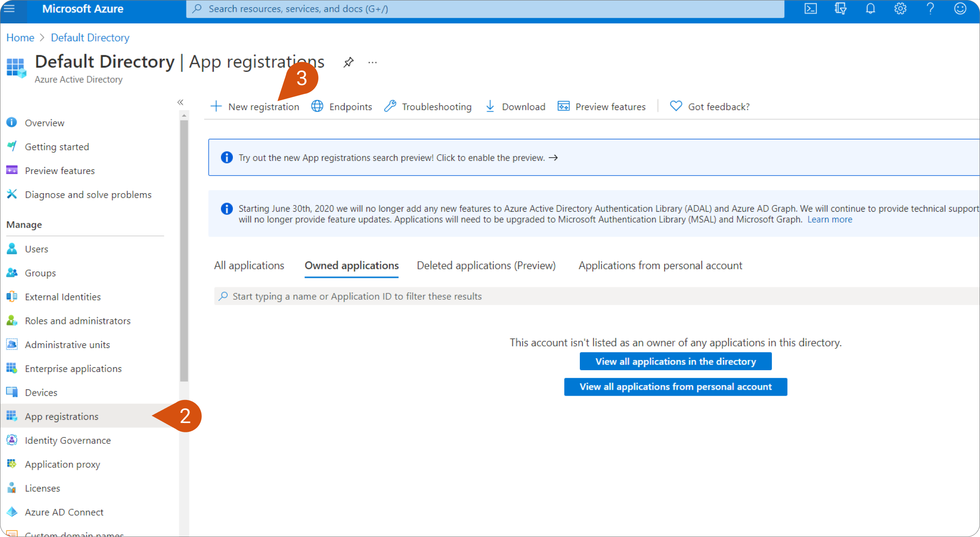The height and width of the screenshot is (537, 980).
Task: Collapse the left sidebar with the double chevron
Action: pyautogui.click(x=181, y=102)
